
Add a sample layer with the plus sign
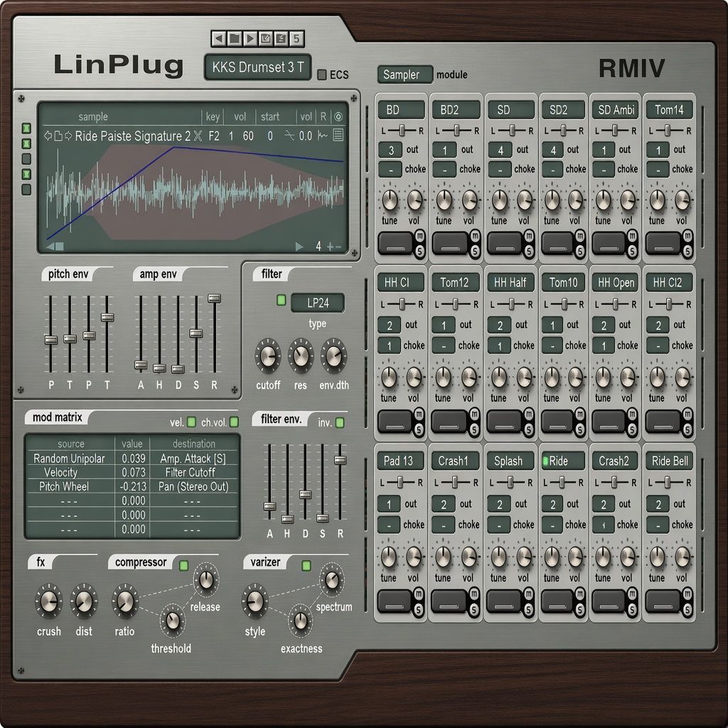[330, 247]
